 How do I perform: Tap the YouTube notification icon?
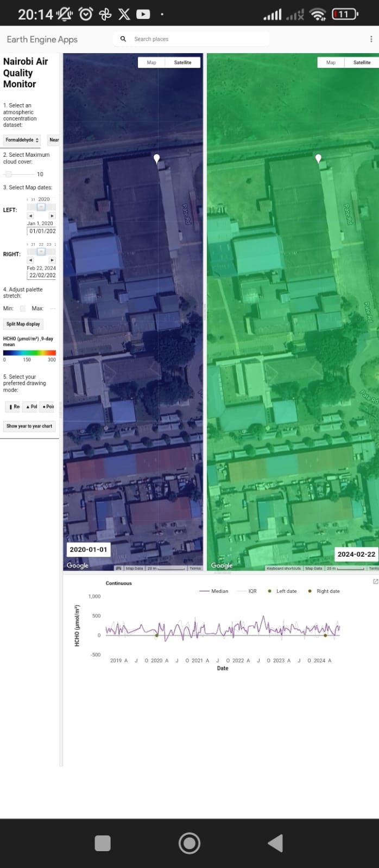click(x=143, y=14)
